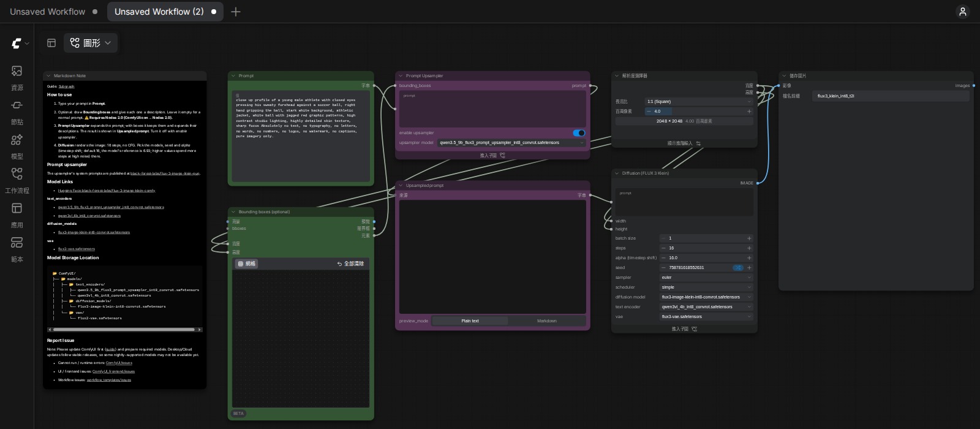Viewport: 980px width, 429px height.
Task: Collapse the 儲存圖片 save image node
Action: click(x=784, y=76)
